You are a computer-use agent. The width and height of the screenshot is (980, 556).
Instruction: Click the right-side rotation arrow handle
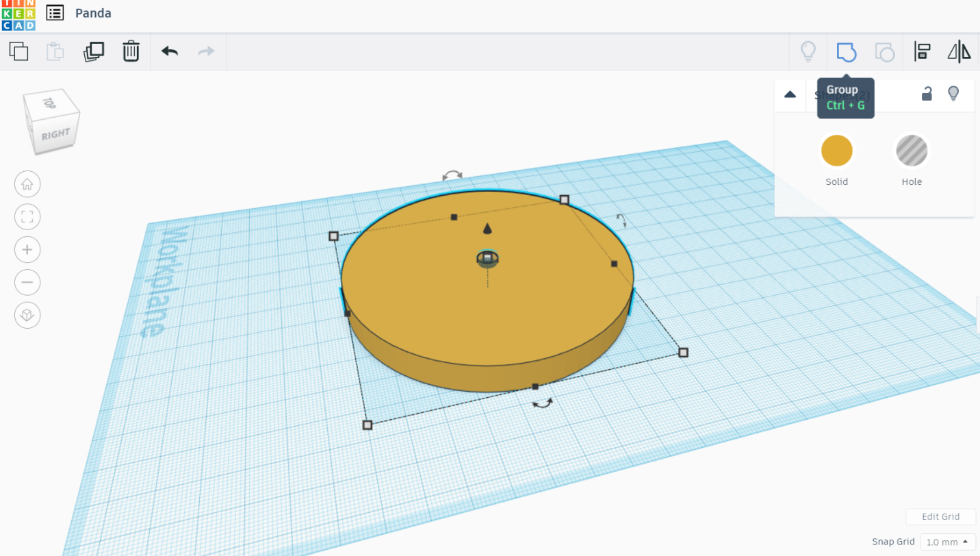(621, 220)
